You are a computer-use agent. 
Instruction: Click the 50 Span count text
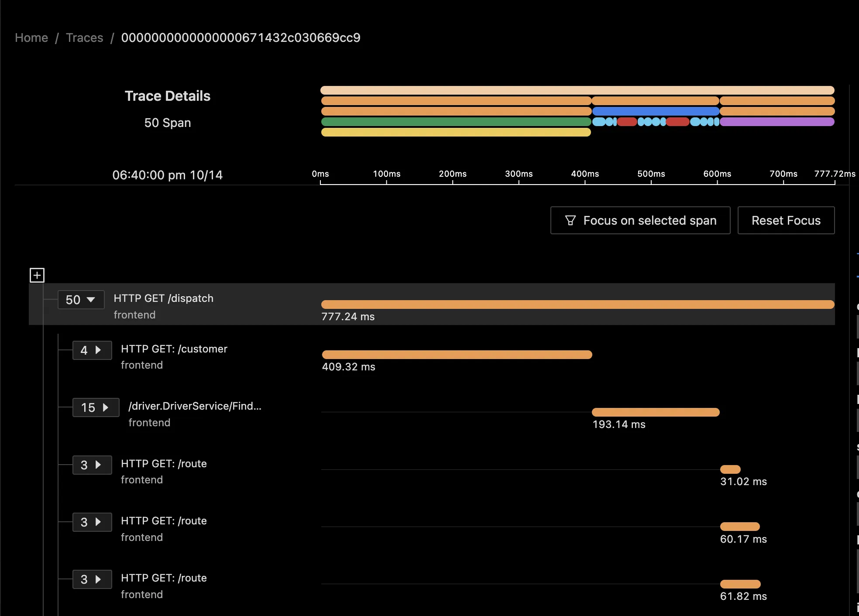[168, 123]
